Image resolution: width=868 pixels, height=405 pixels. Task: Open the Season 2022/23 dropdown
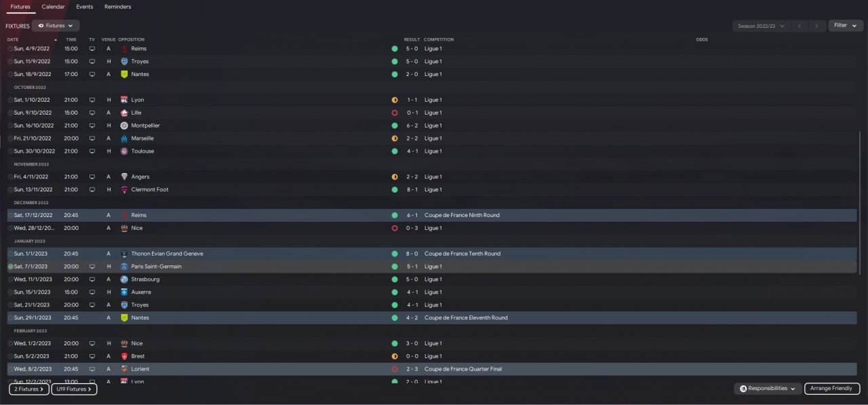762,26
